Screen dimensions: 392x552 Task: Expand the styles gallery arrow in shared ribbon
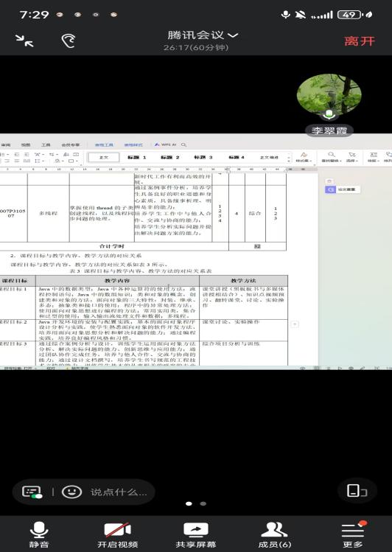pyautogui.click(x=289, y=158)
